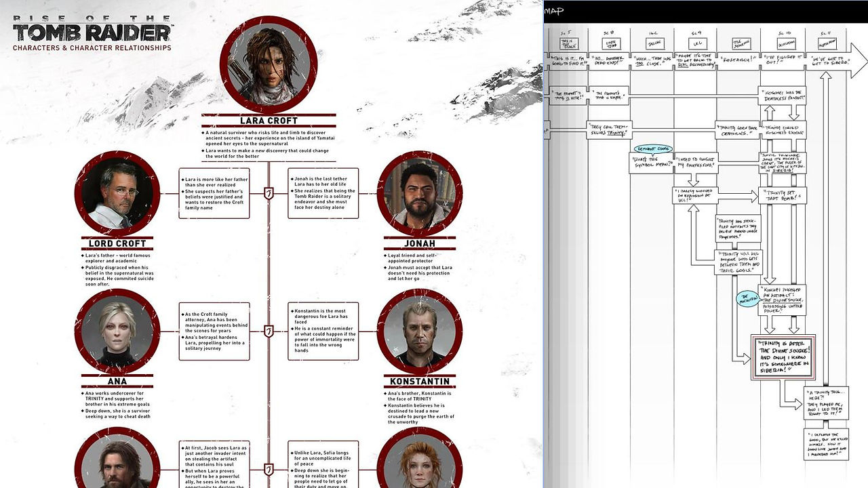Image resolution: width=868 pixels, height=488 pixels.
Task: Select Lord Croft's portrait
Action: coord(118,194)
